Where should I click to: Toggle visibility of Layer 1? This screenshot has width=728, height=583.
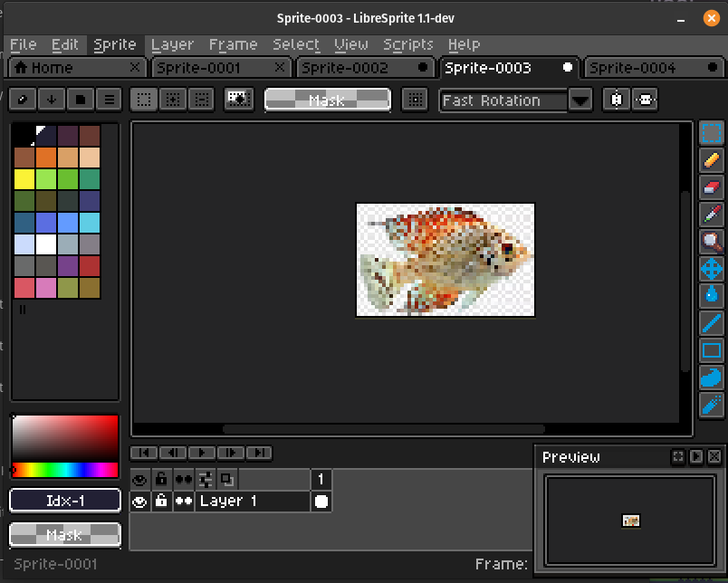coord(139,501)
